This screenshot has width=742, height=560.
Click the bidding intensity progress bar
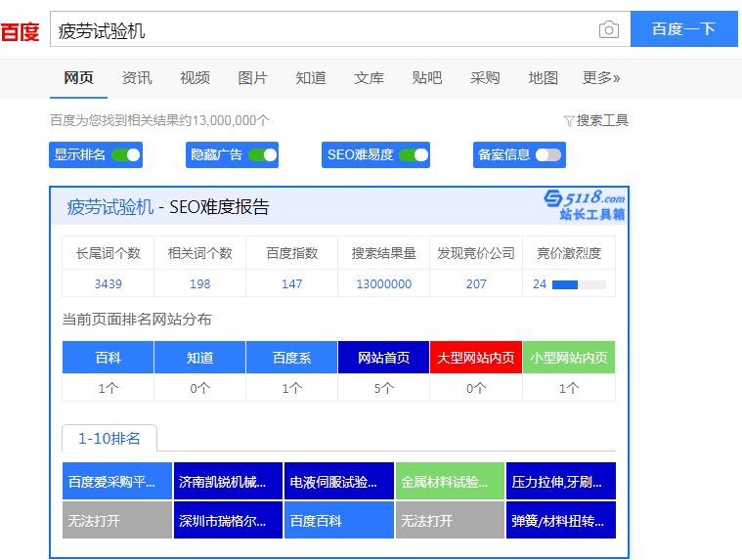tap(579, 284)
